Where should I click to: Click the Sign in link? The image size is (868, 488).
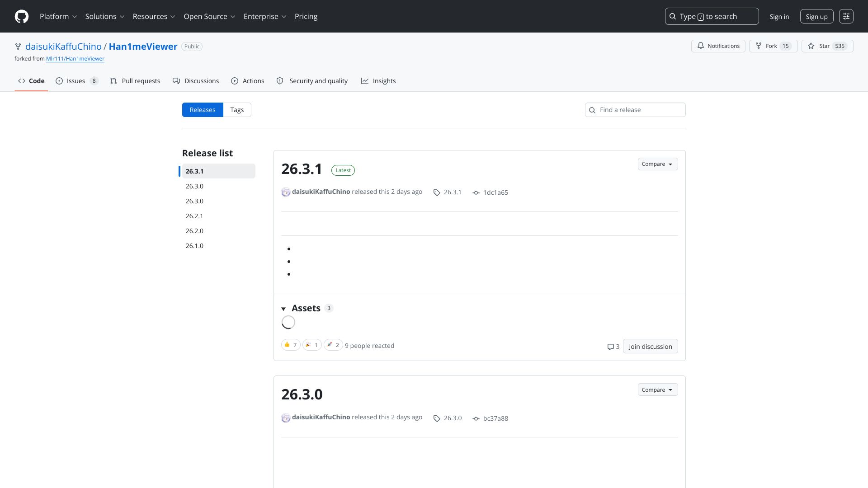[779, 16]
